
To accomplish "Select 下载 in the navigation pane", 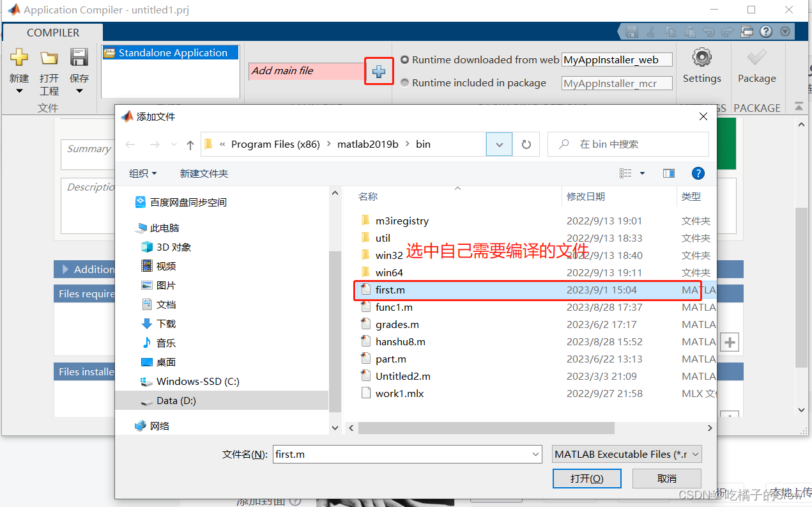I will coord(158,324).
